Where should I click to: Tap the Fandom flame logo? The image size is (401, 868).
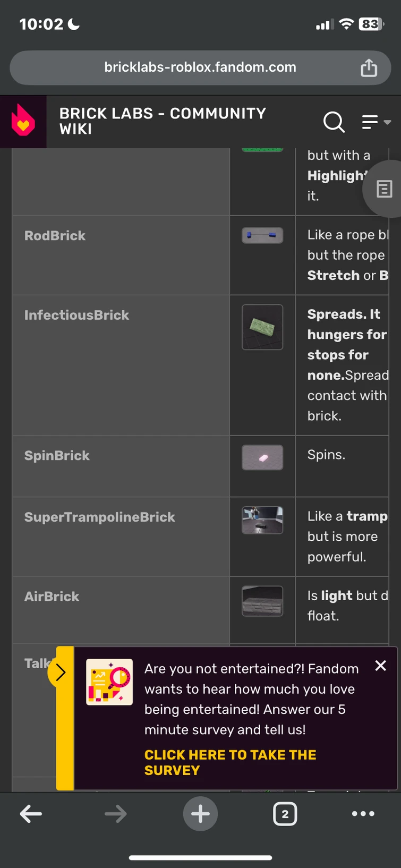click(x=23, y=121)
